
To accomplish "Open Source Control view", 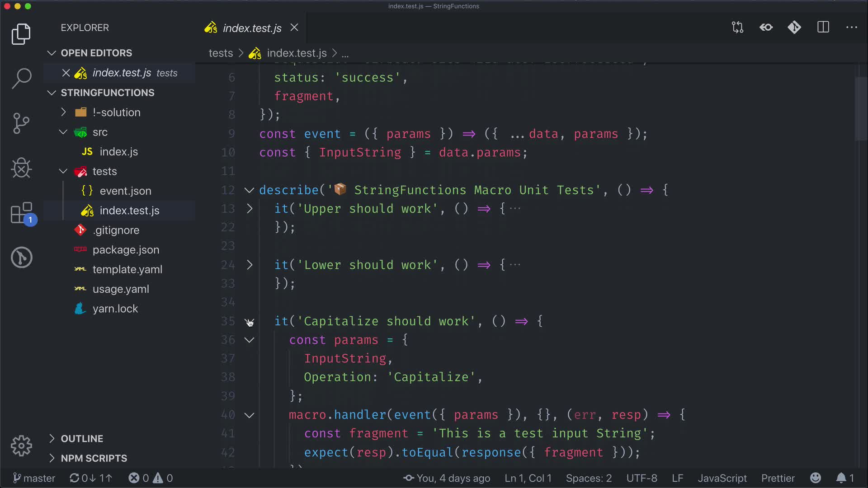I will click(21, 123).
